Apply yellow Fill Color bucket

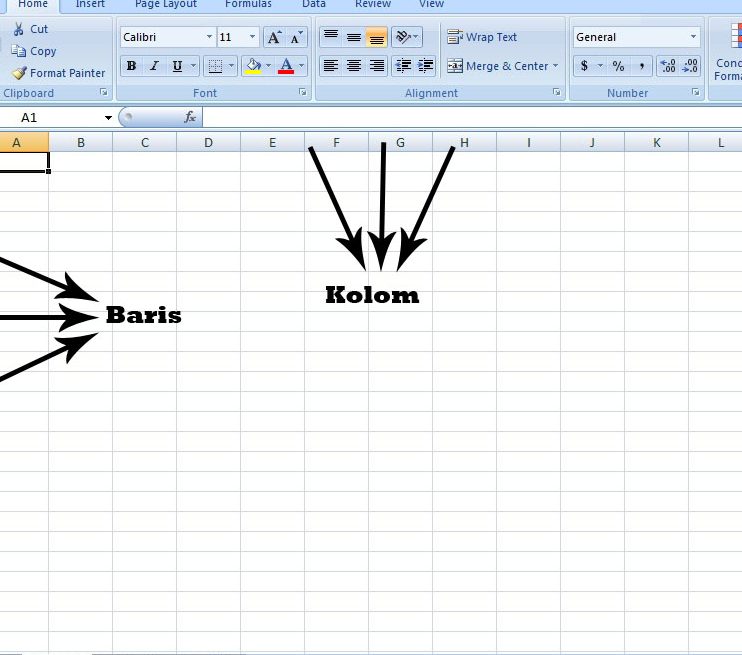253,66
